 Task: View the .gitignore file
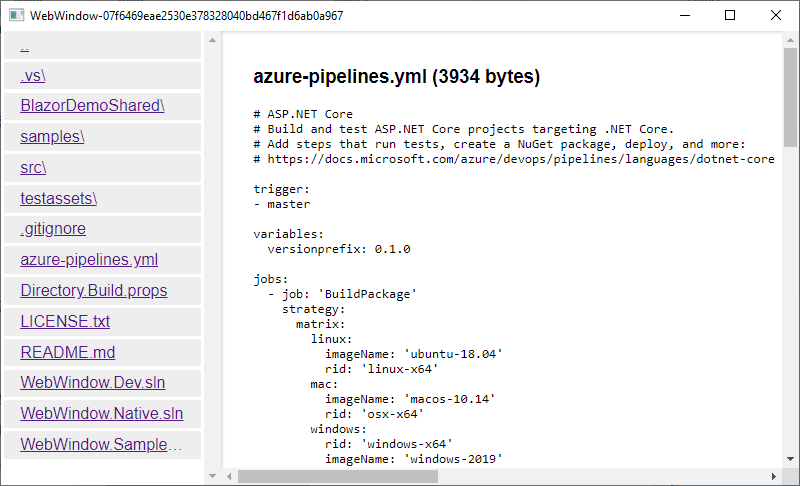coord(53,229)
